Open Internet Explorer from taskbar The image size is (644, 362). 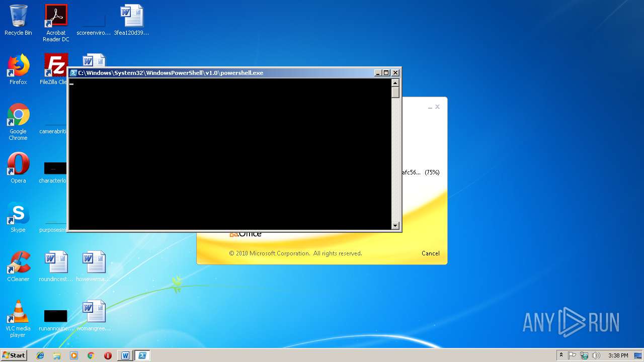coord(40,355)
